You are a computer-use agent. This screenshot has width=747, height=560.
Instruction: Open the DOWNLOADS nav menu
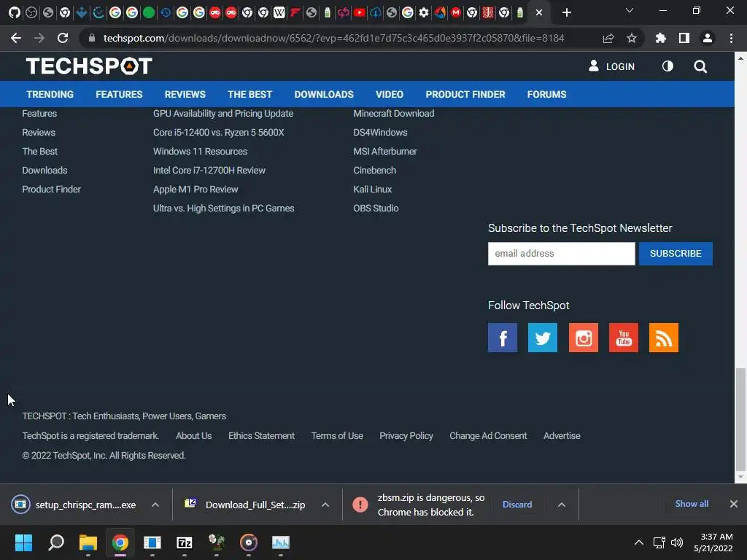click(324, 94)
